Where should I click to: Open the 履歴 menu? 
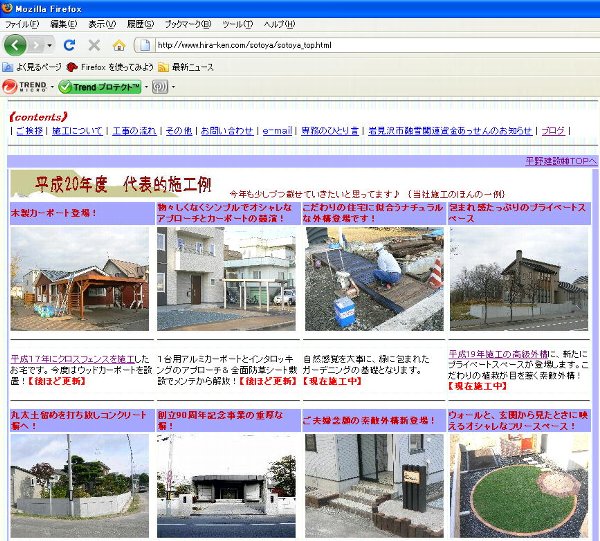click(x=140, y=24)
